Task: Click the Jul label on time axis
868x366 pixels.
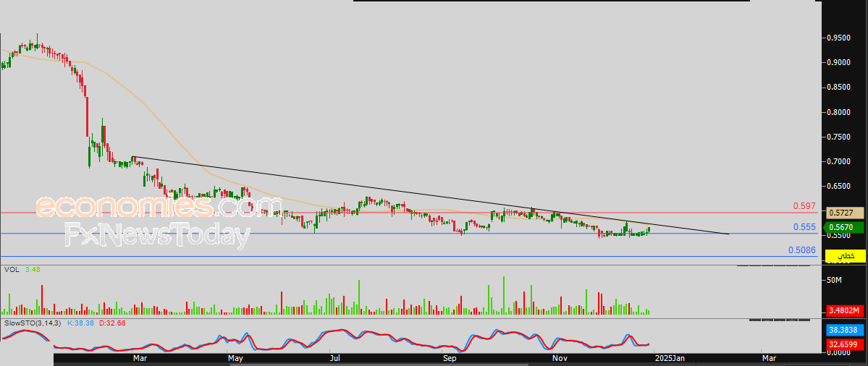Action: pyautogui.click(x=335, y=359)
